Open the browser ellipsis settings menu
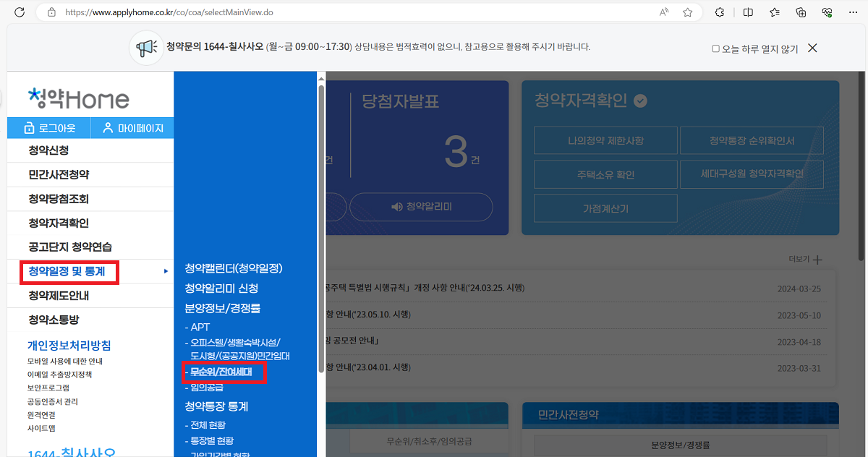The width and height of the screenshot is (868, 457). click(x=854, y=12)
